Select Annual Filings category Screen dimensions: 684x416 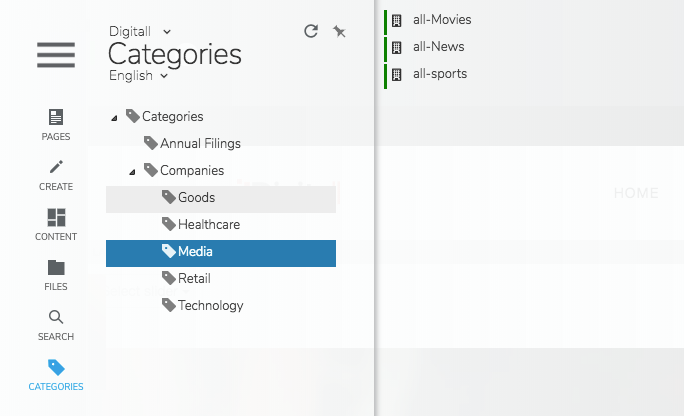click(200, 143)
